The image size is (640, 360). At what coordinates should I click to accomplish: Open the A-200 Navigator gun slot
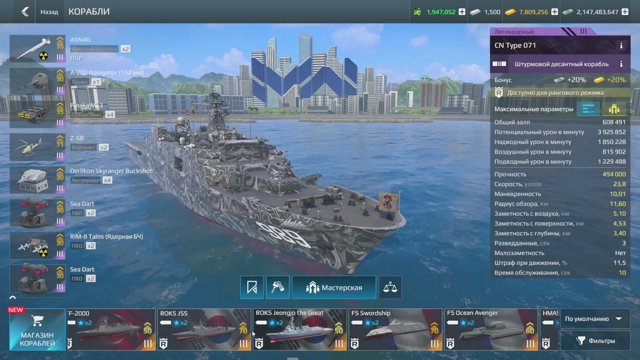pos(38,81)
